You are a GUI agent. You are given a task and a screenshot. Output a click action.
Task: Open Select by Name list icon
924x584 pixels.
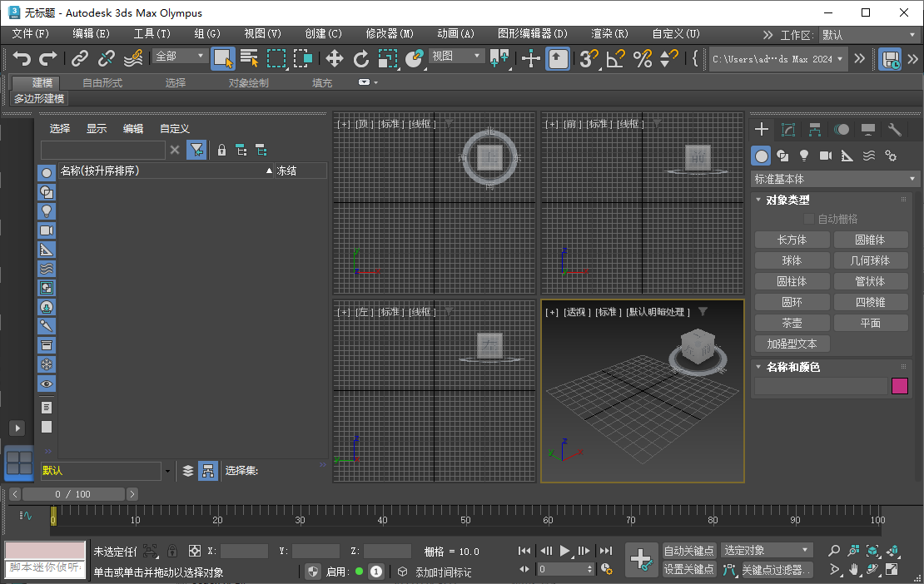pyautogui.click(x=249, y=58)
